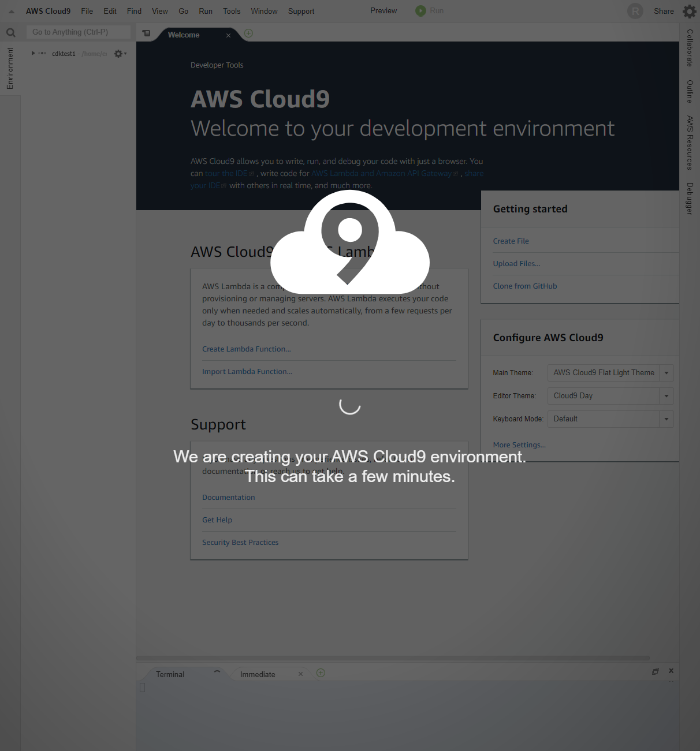Toggle the Debugger side panel
This screenshot has width=700, height=751.
click(x=690, y=198)
